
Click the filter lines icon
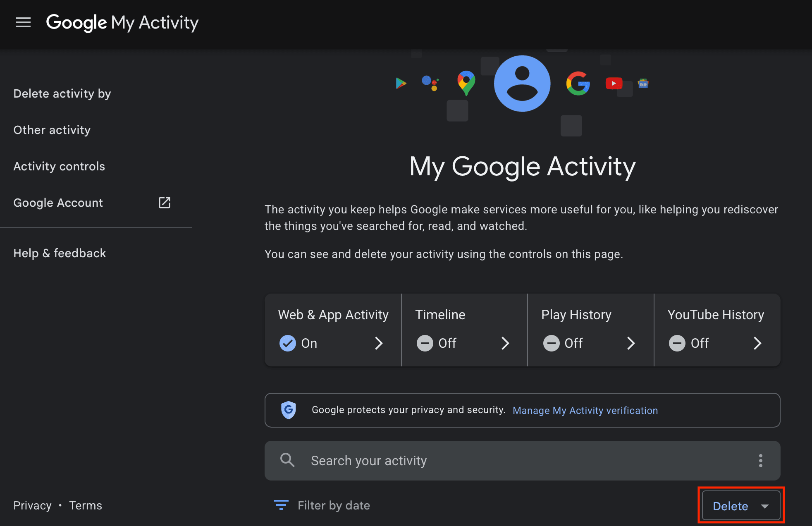pos(281,505)
